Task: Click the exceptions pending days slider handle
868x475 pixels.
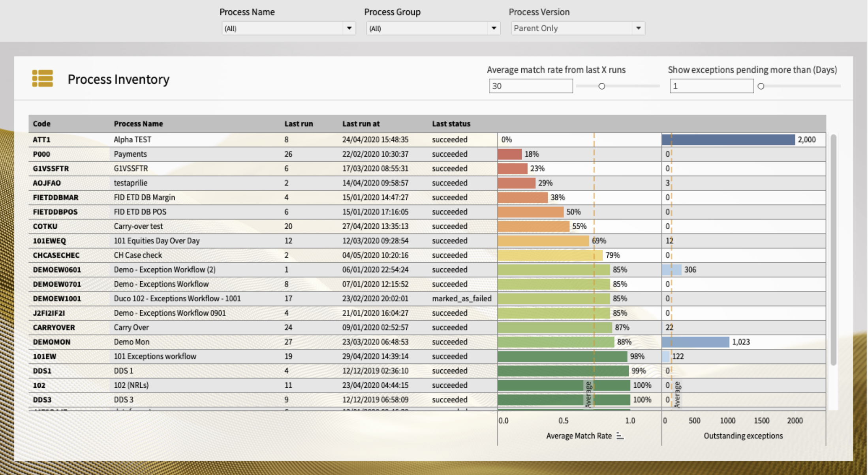Action: [x=761, y=86]
